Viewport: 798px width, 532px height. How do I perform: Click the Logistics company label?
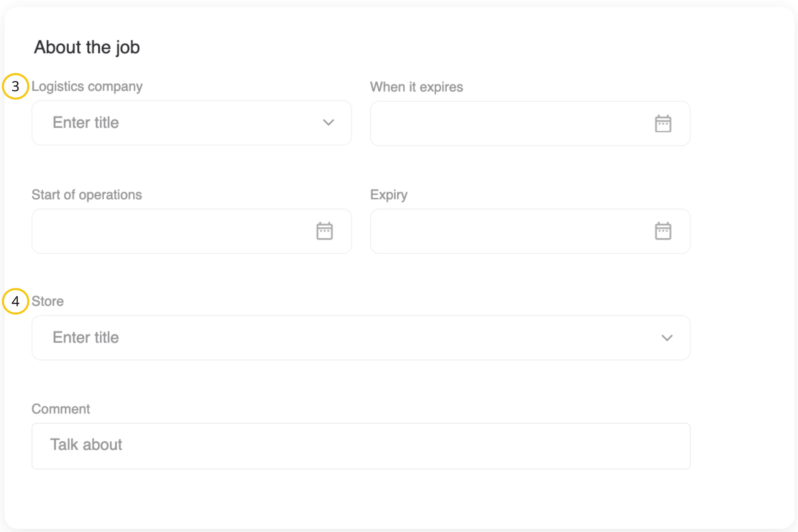pos(87,87)
